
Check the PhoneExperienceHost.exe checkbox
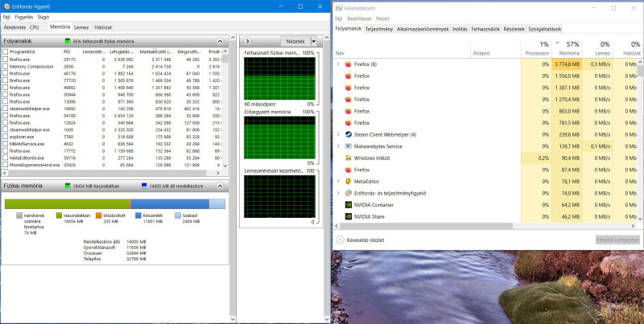pyautogui.click(x=6, y=165)
